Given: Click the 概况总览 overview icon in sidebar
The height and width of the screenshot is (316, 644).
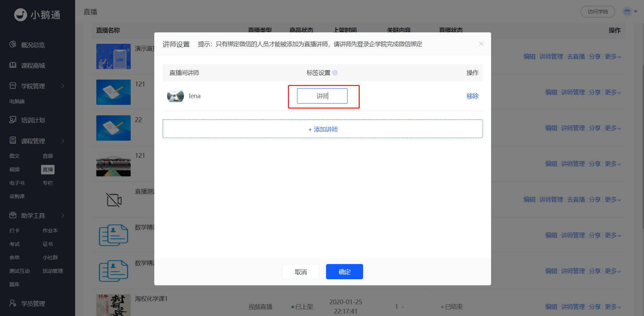Looking at the screenshot, I should coord(13,45).
